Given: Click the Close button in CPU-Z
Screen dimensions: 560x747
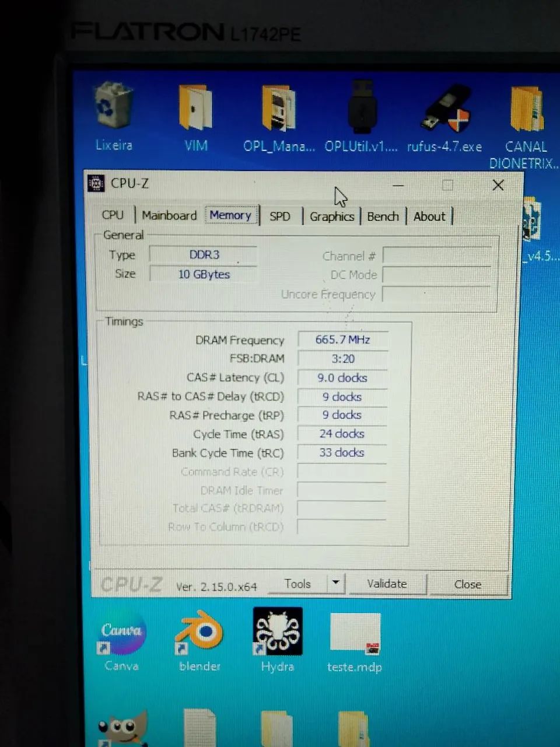Looking at the screenshot, I should click(x=468, y=584).
